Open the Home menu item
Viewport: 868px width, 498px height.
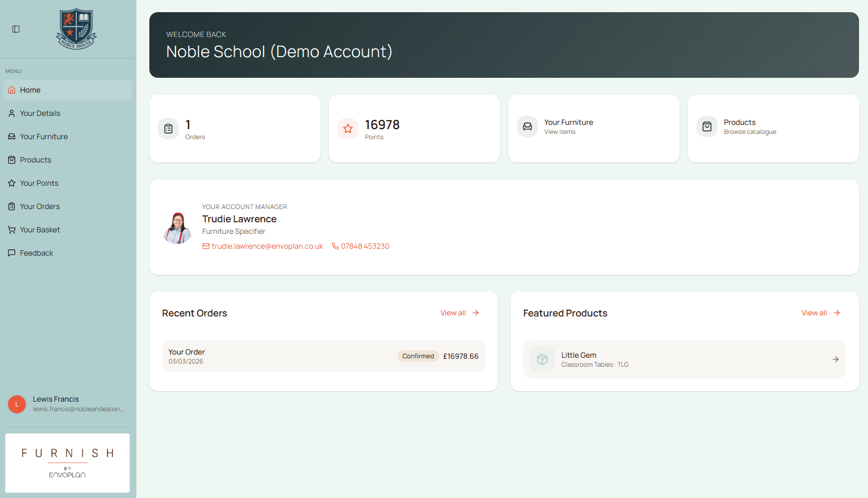click(67, 90)
